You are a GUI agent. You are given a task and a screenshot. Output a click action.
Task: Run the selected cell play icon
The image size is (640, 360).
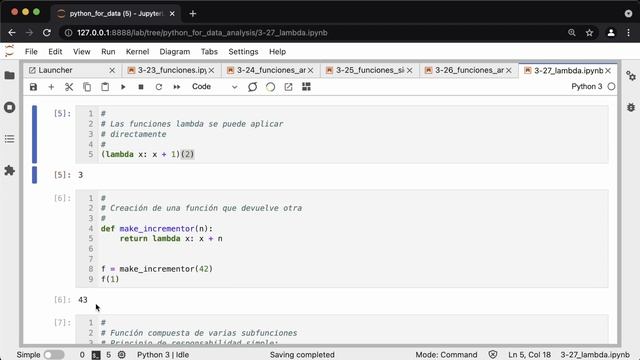123,87
